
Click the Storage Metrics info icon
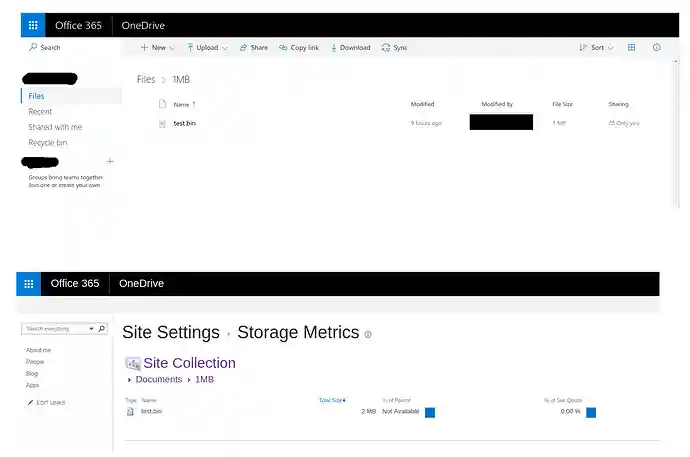368,334
